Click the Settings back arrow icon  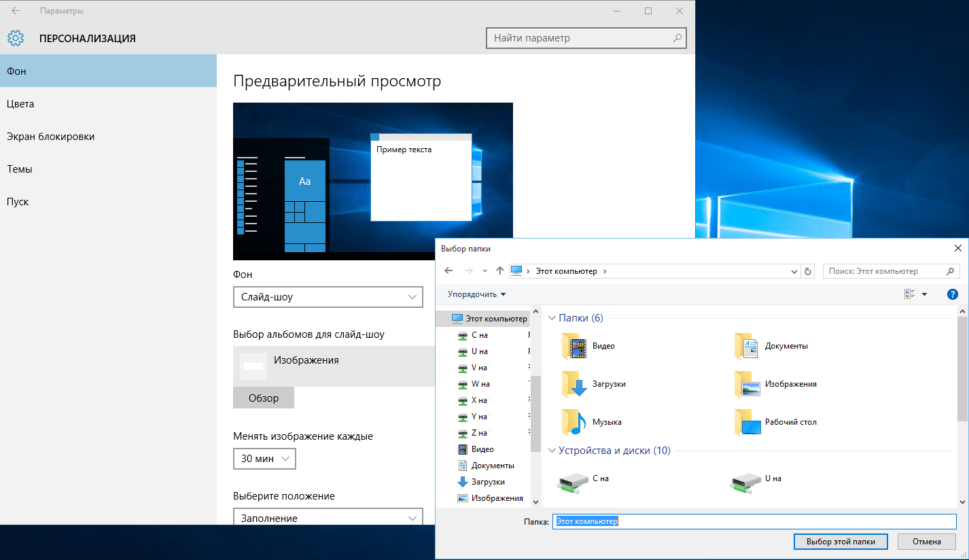pos(16,11)
